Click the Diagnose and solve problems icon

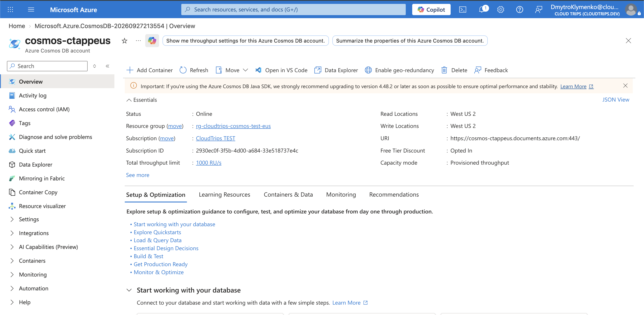tap(12, 137)
